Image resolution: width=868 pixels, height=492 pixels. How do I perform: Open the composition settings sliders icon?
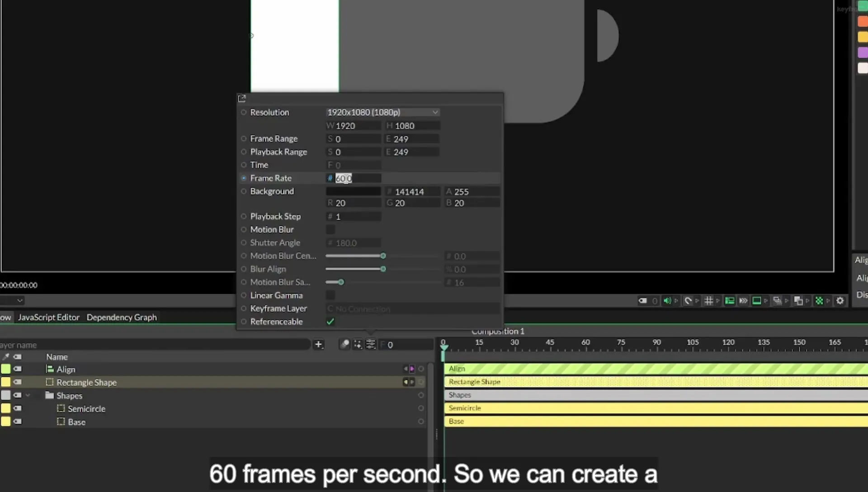(371, 345)
